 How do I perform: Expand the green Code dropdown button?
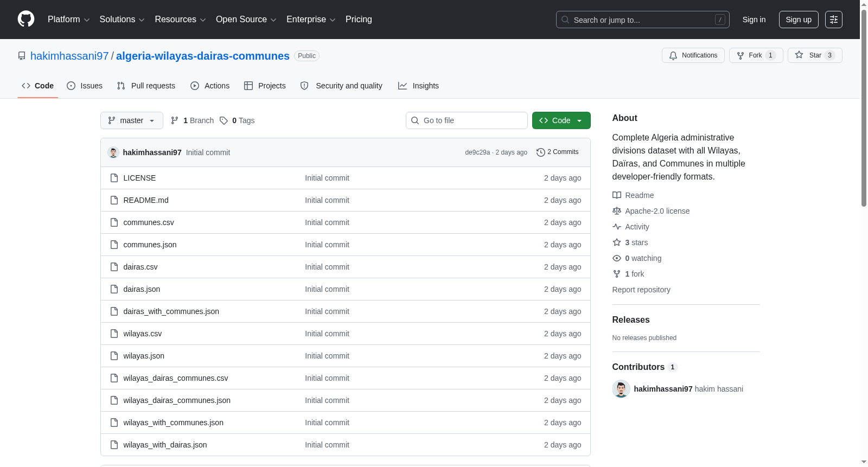(561, 120)
